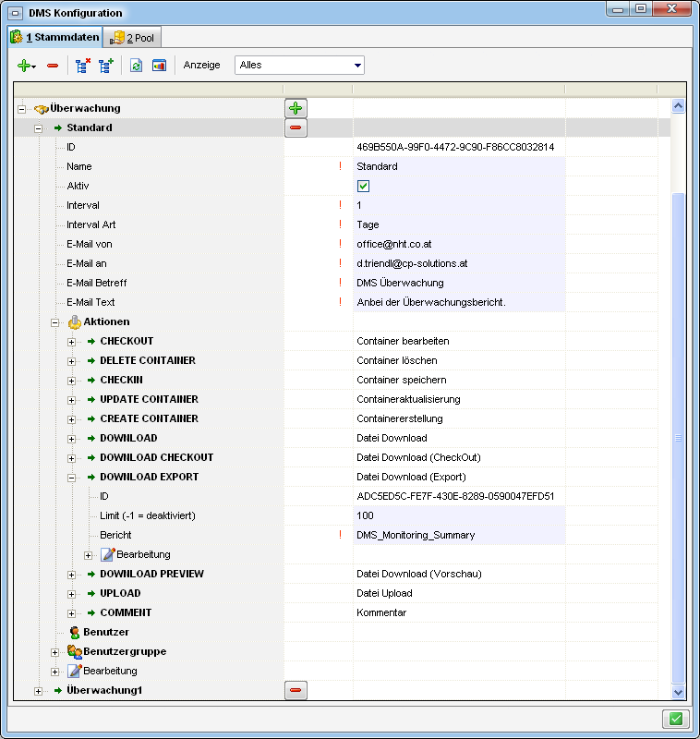Click green arrow icon beside COMMENT
700x739 pixels.
click(91, 612)
